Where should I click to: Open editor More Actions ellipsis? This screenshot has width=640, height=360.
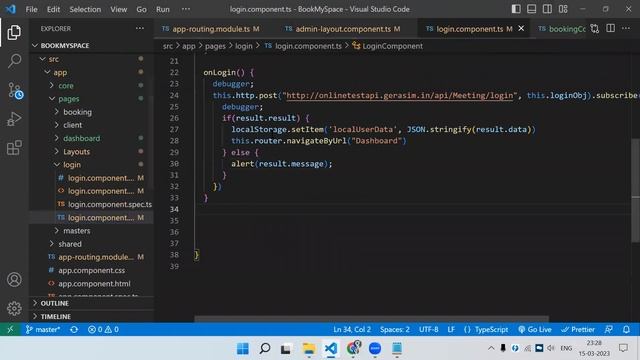[x=626, y=28]
